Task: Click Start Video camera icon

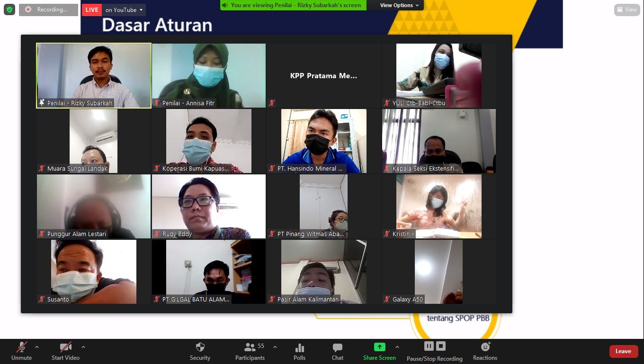Action: point(65,347)
